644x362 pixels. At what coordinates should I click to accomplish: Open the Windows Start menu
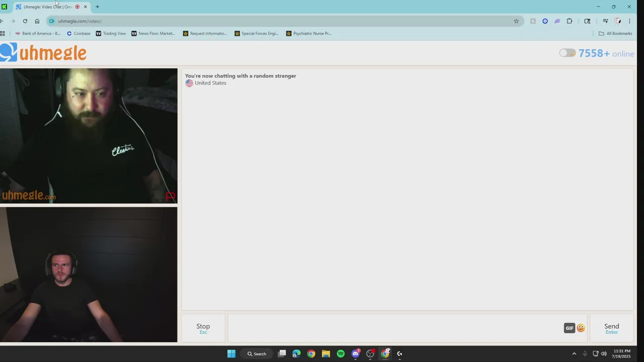click(x=231, y=354)
